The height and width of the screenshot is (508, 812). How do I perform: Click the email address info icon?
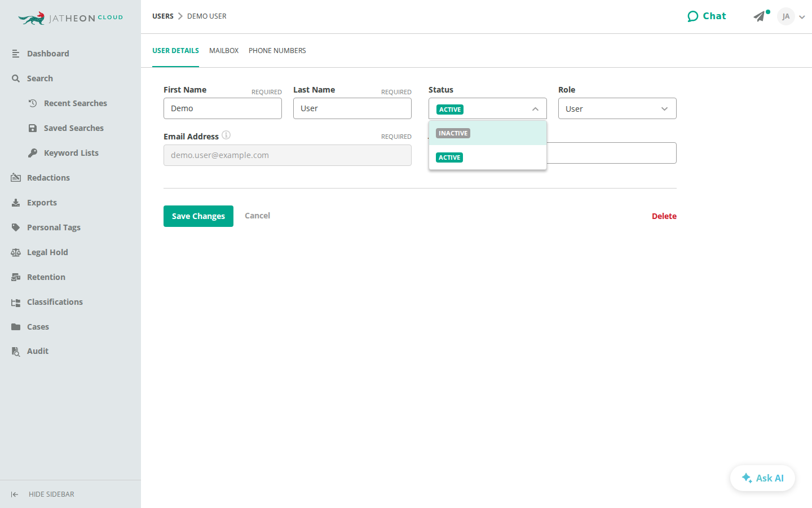tap(226, 135)
